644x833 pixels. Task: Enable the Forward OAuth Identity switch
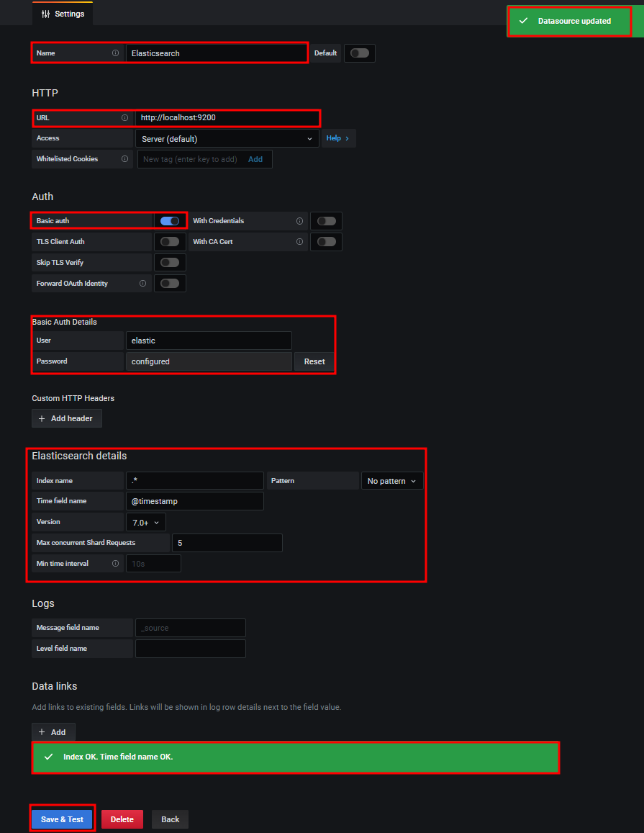coord(170,284)
